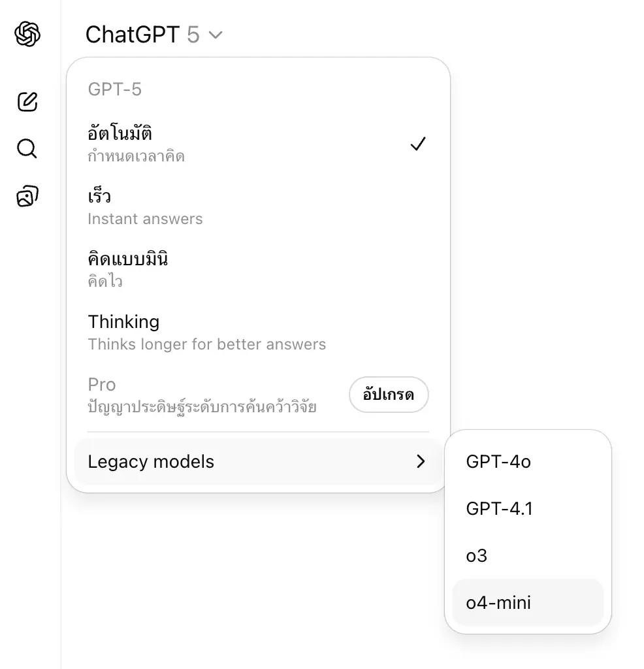644x669 pixels.
Task: Open the ChatGPT 5 model selector dropdown
Action: (153, 35)
